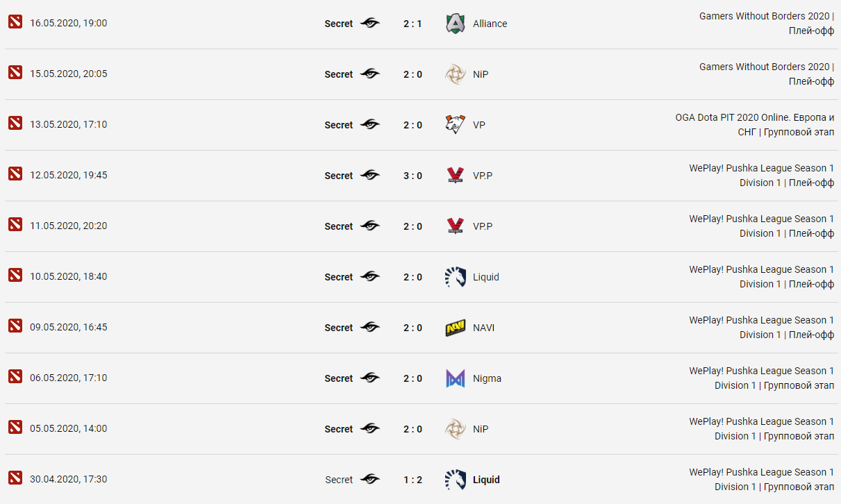Click Dota 2 icon on 16.05.2020 match
The image size is (841, 504).
[x=15, y=22]
